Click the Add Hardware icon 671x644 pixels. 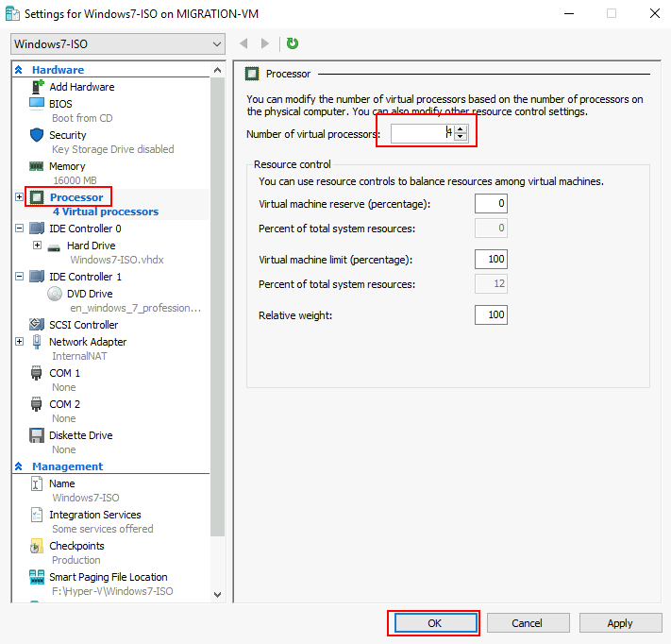coord(37,87)
